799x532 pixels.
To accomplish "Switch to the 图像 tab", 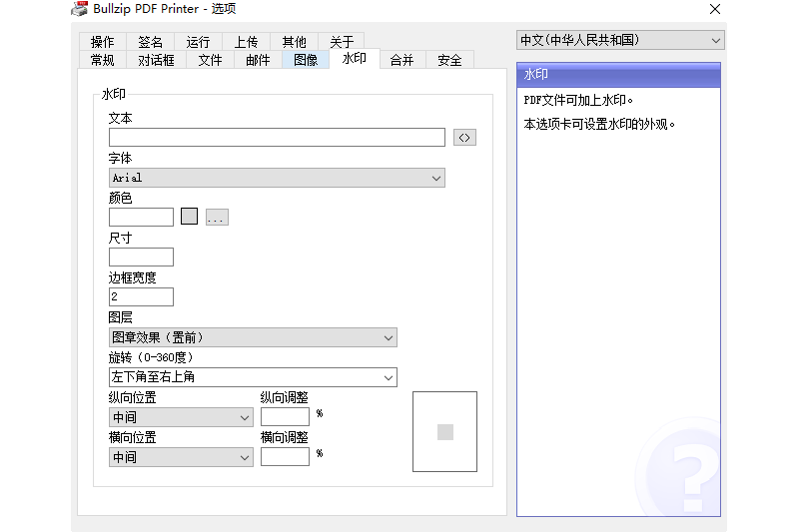I will click(306, 60).
